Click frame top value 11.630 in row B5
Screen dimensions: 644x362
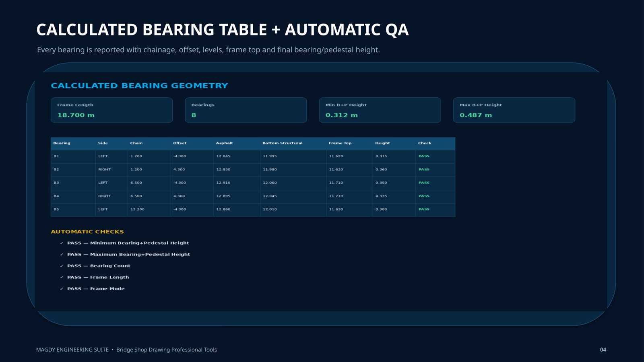point(336,209)
